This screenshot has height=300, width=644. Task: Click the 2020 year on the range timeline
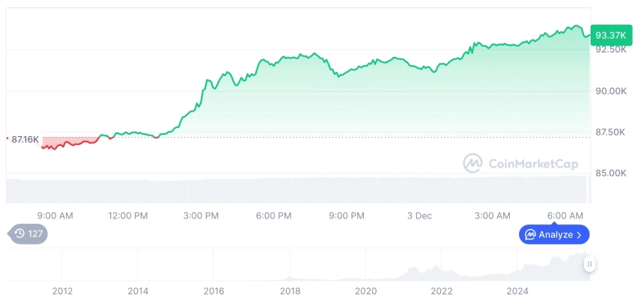point(365,291)
